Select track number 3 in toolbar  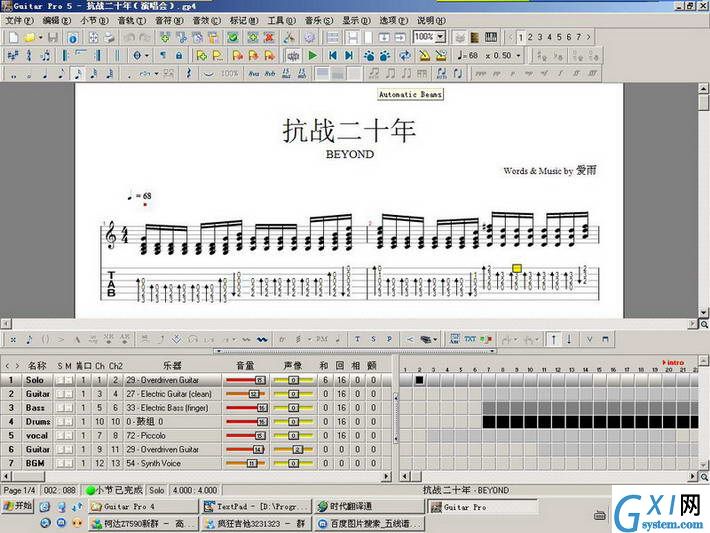[540, 37]
